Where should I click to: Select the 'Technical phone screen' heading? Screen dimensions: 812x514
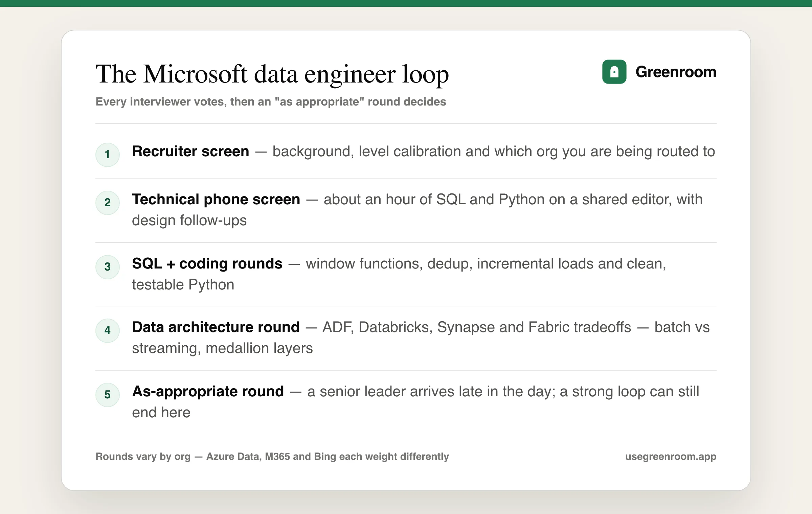[x=216, y=199]
